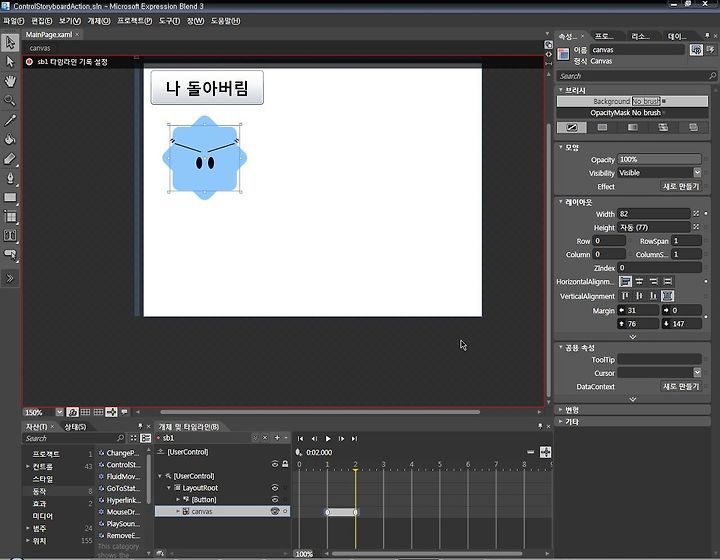Viewport: 720px width, 560px height.
Task: Click 새로 만들기 next to Effect
Action: click(x=681, y=186)
